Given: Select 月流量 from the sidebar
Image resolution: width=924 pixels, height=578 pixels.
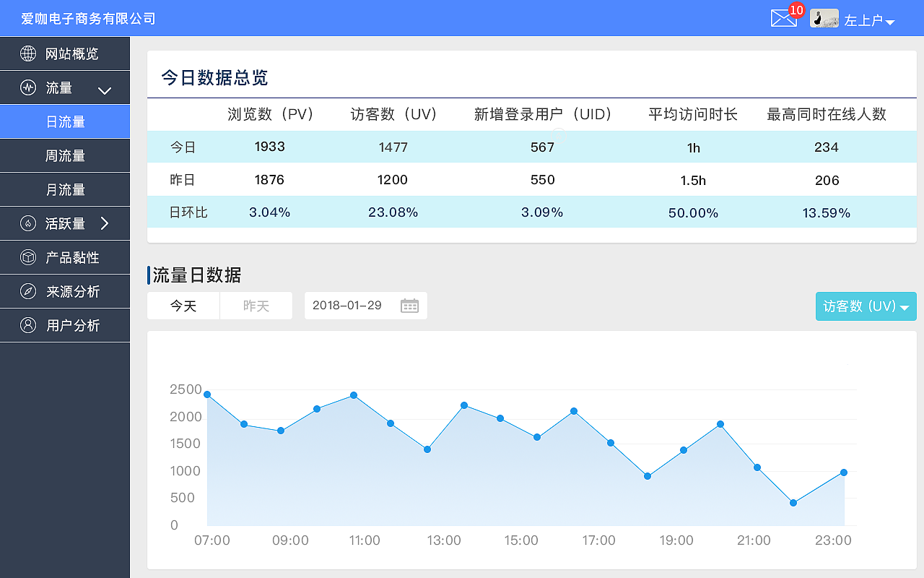Looking at the screenshot, I should tap(65, 189).
